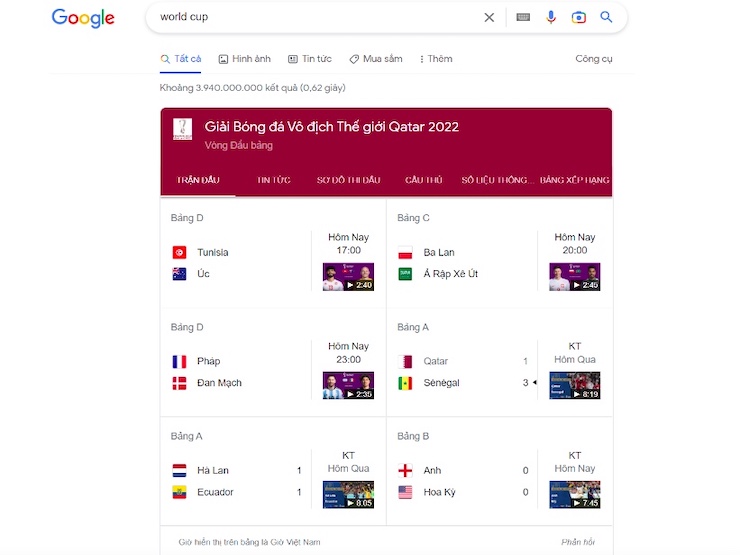740x555 pixels.
Task: Click the Google logo
Action: pos(83,18)
